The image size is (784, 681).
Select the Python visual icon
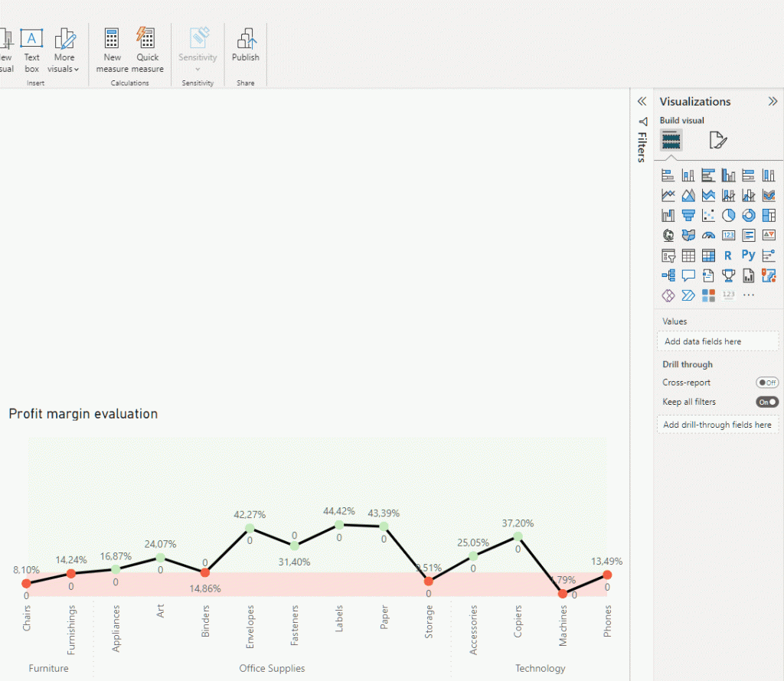(749, 255)
